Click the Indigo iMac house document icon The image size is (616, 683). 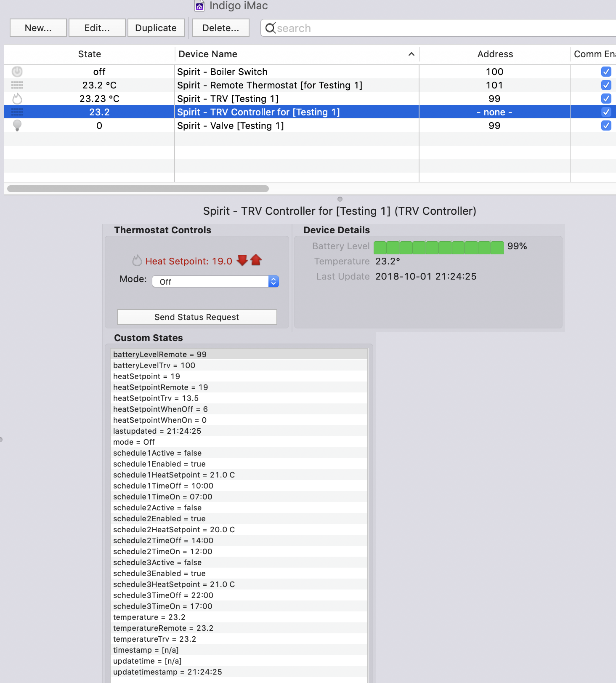(199, 6)
